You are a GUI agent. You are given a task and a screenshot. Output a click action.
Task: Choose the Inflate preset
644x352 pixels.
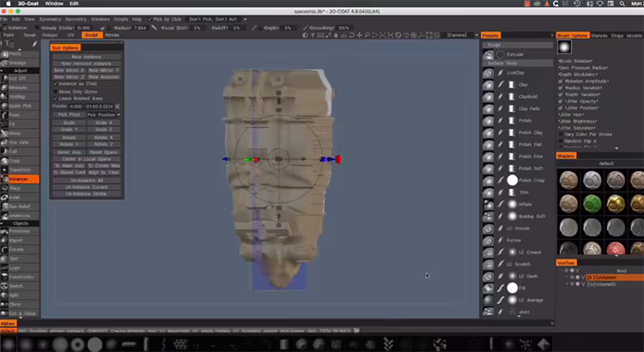click(x=517, y=204)
